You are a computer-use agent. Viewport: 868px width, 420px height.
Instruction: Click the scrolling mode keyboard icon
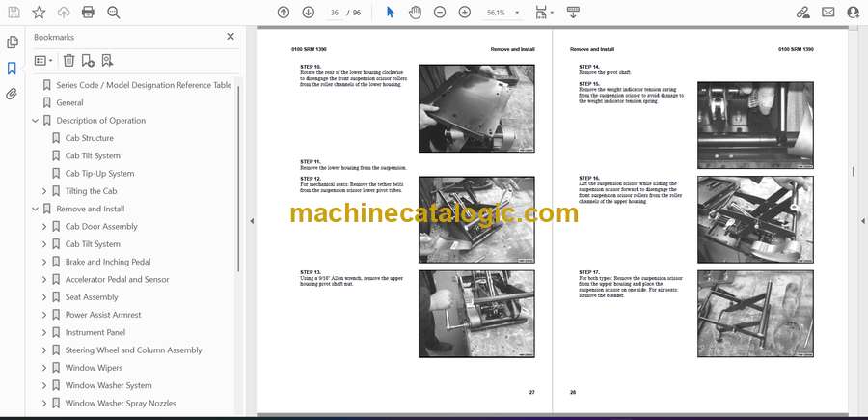[573, 13]
